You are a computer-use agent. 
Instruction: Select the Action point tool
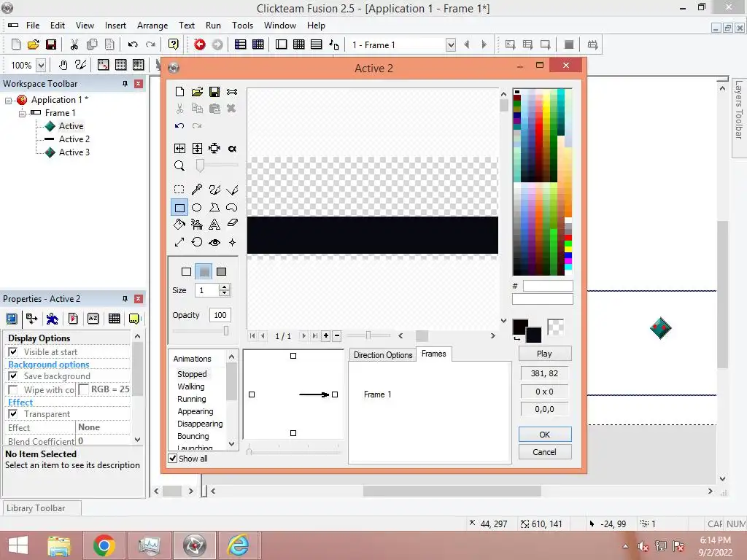232,242
